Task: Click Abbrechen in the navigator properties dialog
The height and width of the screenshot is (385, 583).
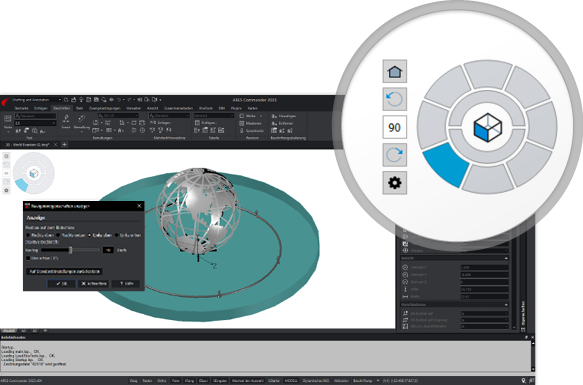Action: [94, 283]
